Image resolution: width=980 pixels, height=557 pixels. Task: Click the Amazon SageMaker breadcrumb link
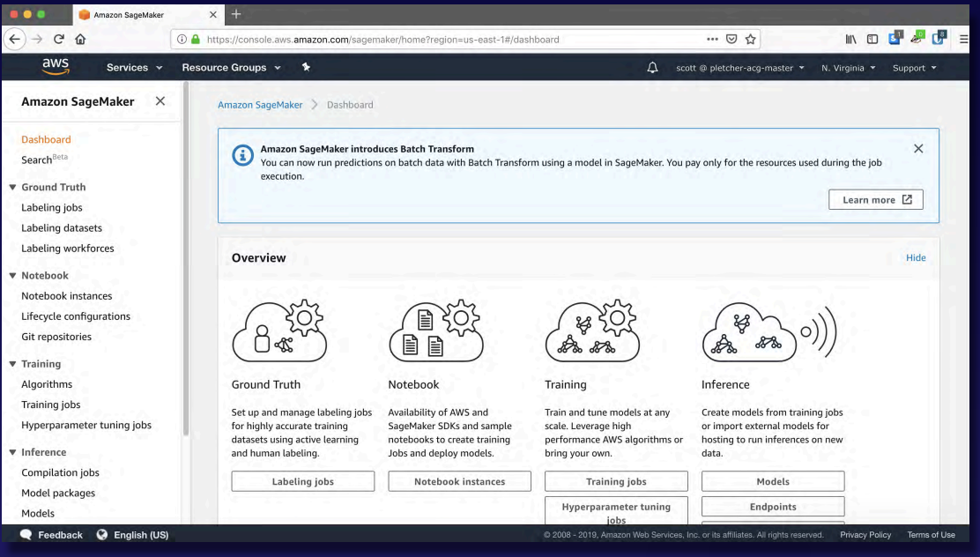[260, 105]
